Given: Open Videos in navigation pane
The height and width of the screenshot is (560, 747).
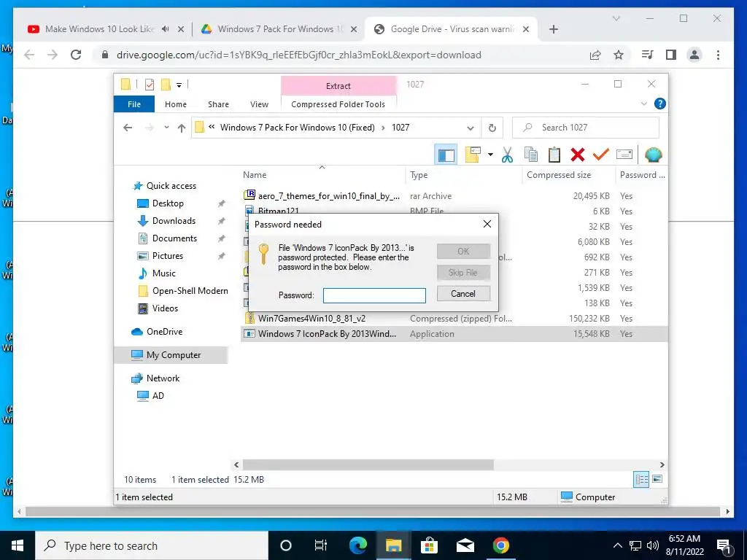Looking at the screenshot, I should click(165, 308).
